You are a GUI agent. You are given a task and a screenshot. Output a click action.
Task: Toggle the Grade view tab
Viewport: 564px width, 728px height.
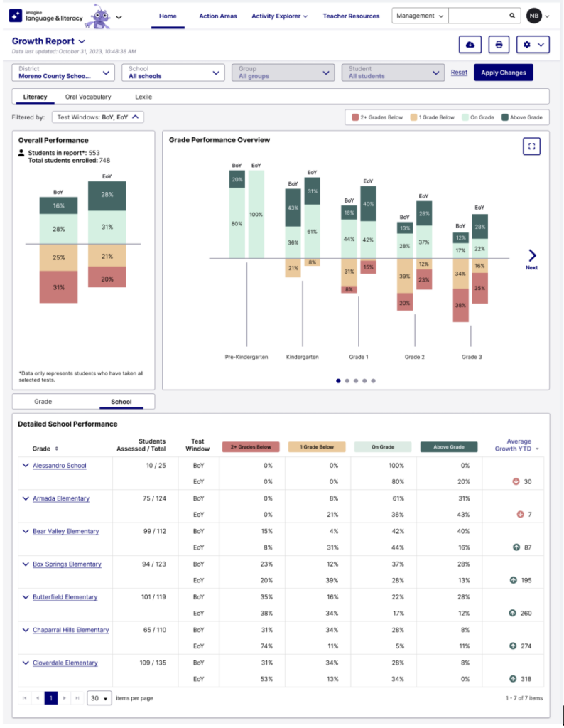click(43, 402)
